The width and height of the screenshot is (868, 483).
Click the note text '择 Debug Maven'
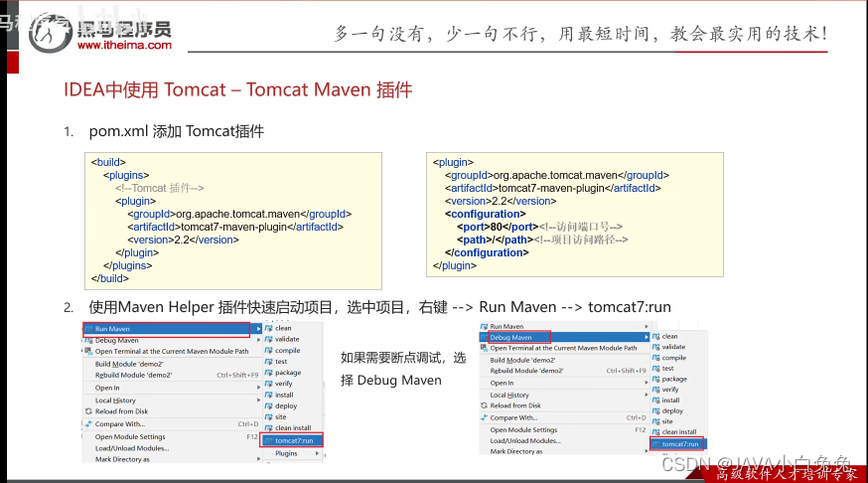pos(391,380)
